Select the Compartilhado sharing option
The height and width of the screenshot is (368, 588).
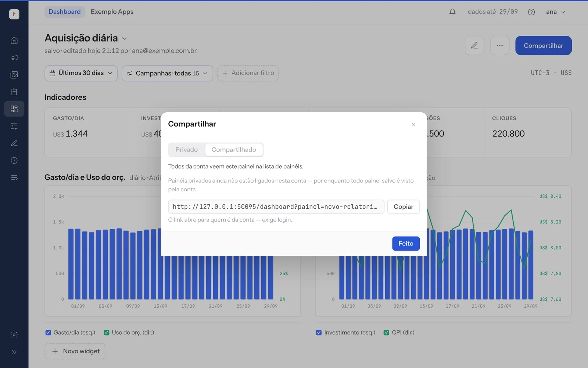click(234, 150)
